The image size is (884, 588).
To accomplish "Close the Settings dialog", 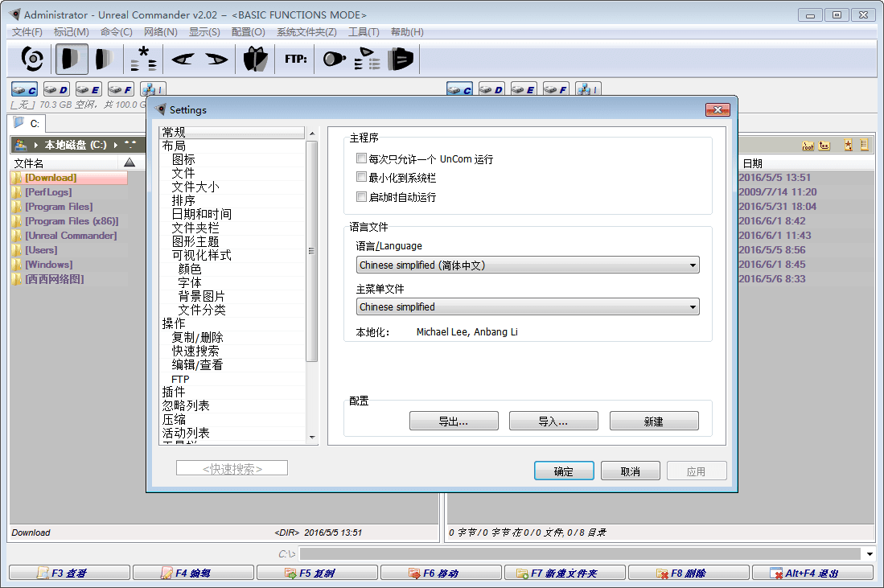I will coord(717,109).
